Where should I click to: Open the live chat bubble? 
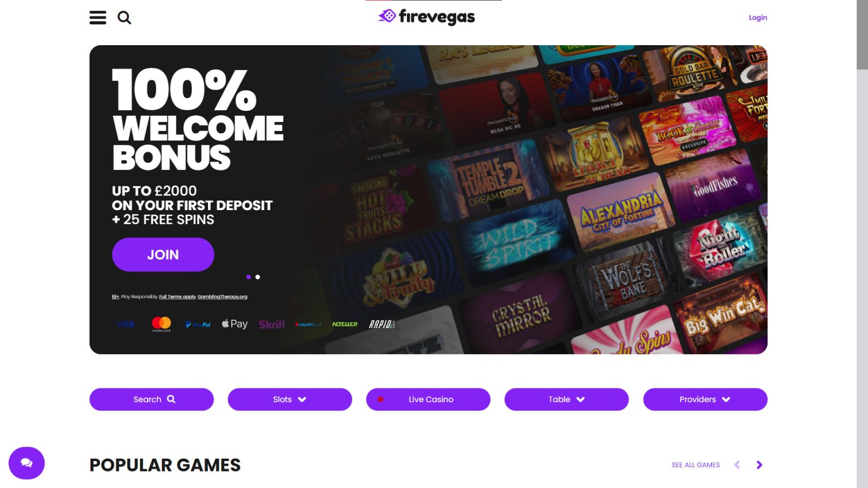click(27, 463)
